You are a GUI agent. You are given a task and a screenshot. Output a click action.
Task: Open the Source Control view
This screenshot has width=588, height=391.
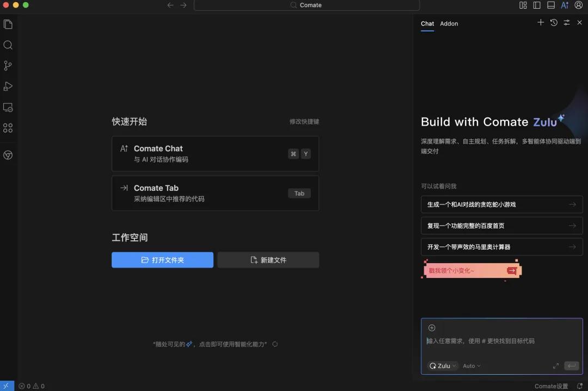8,65
